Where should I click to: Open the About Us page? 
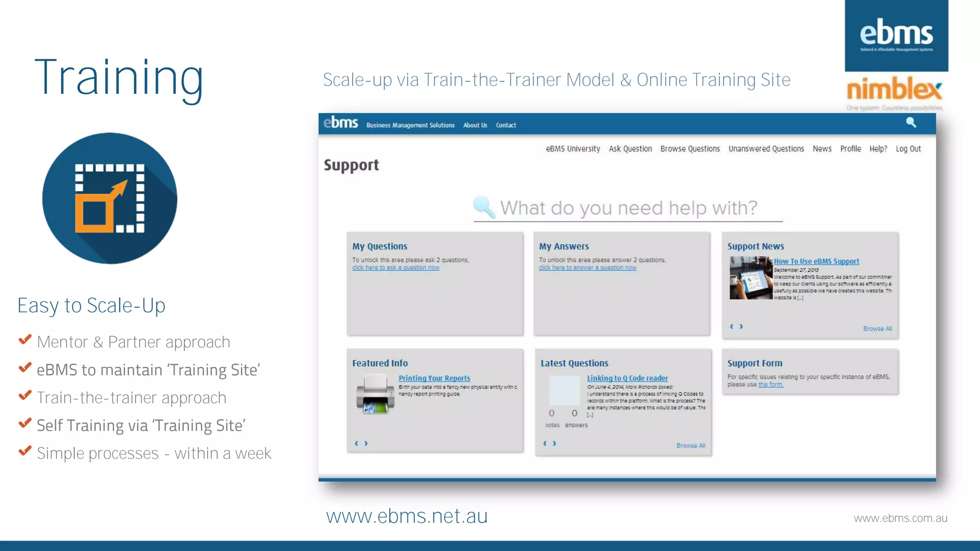[475, 125]
